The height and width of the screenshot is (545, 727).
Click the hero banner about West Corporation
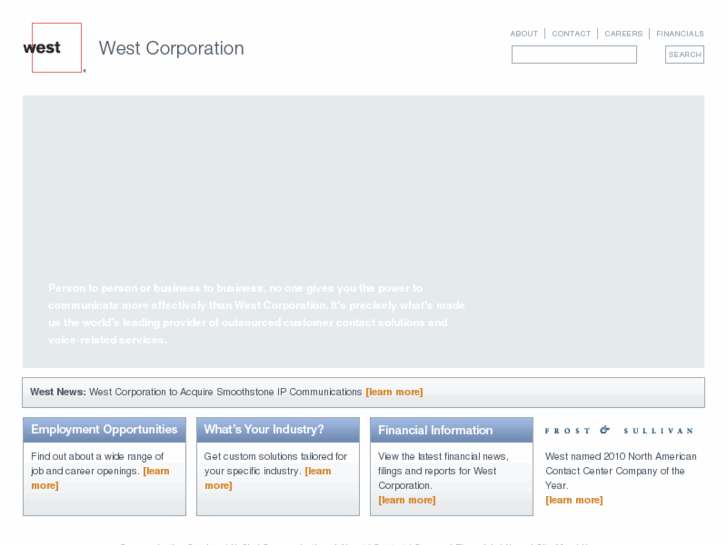pyautogui.click(x=364, y=231)
